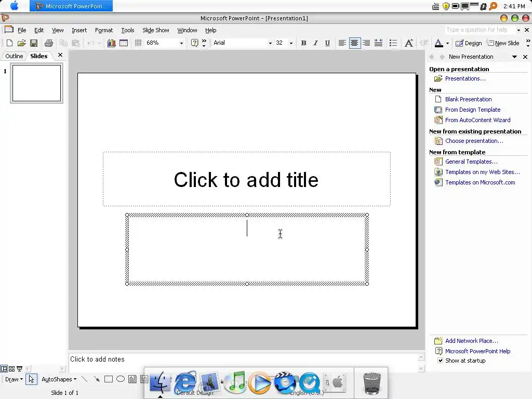
Task: Click the notes area to add notes
Action: tap(244, 362)
